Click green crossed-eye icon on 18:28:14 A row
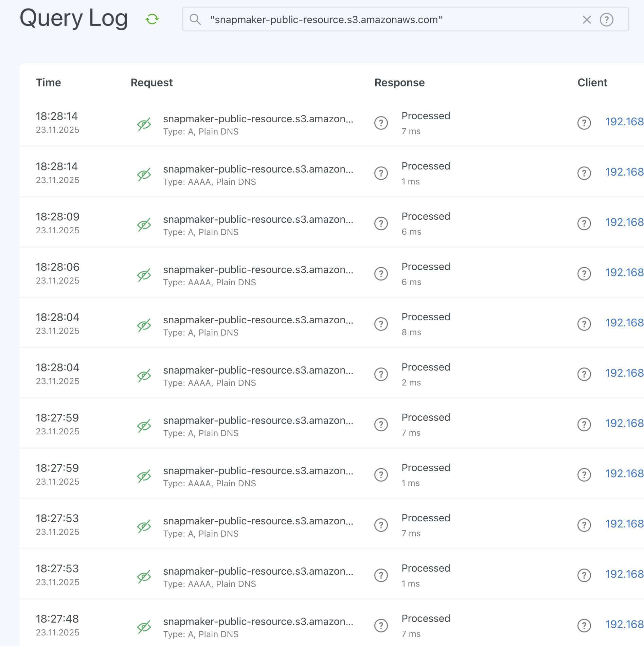 [x=144, y=124]
